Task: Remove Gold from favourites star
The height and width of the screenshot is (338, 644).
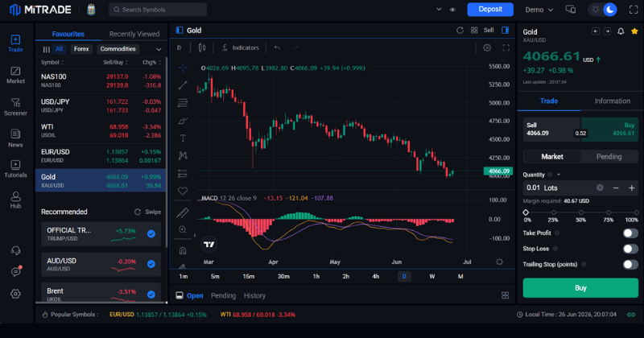Action: [634, 31]
